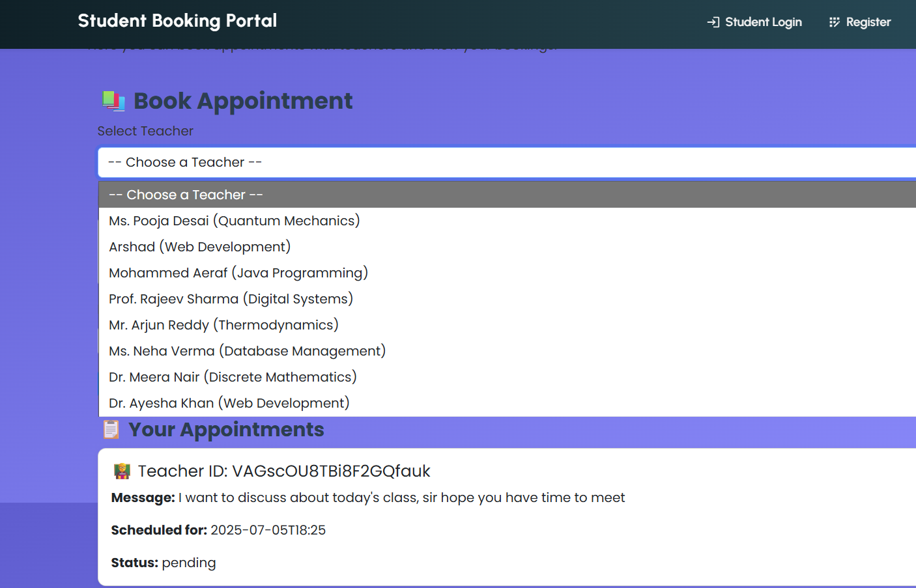
Task: Click the Student Booking Portal title
Action: coord(177,21)
